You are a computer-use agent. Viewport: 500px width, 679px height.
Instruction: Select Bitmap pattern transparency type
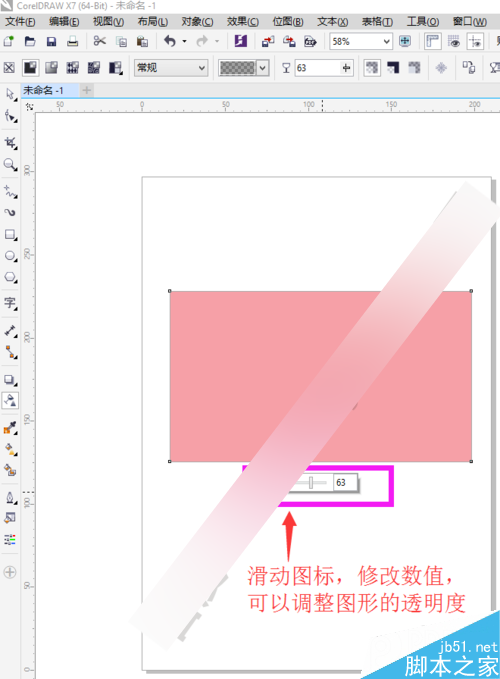pos(94,68)
